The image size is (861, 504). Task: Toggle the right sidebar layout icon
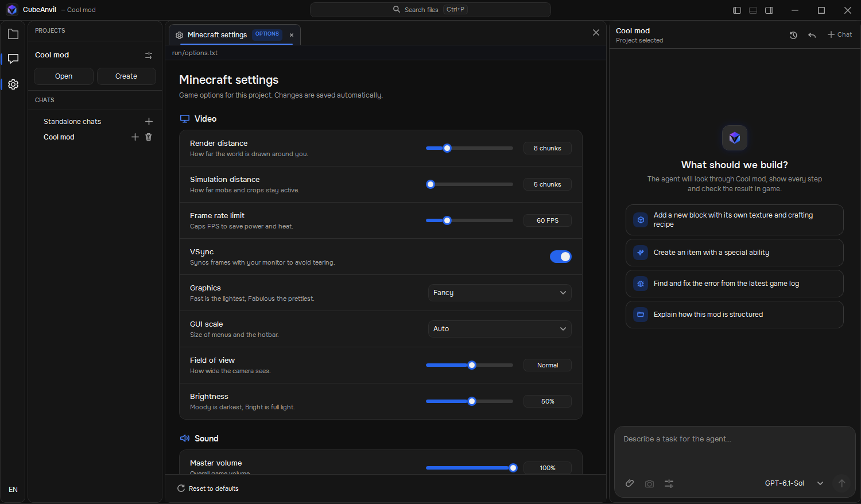pyautogui.click(x=769, y=10)
